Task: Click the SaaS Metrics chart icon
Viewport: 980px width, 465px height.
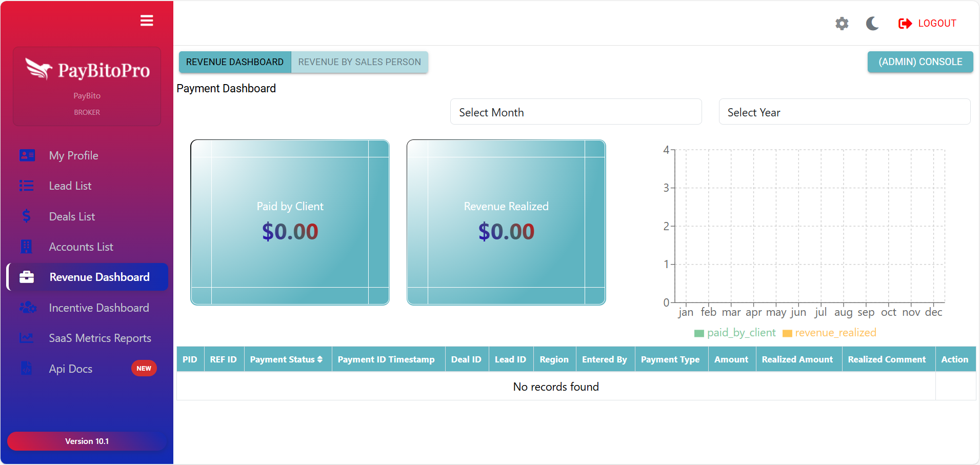Action: [x=27, y=338]
